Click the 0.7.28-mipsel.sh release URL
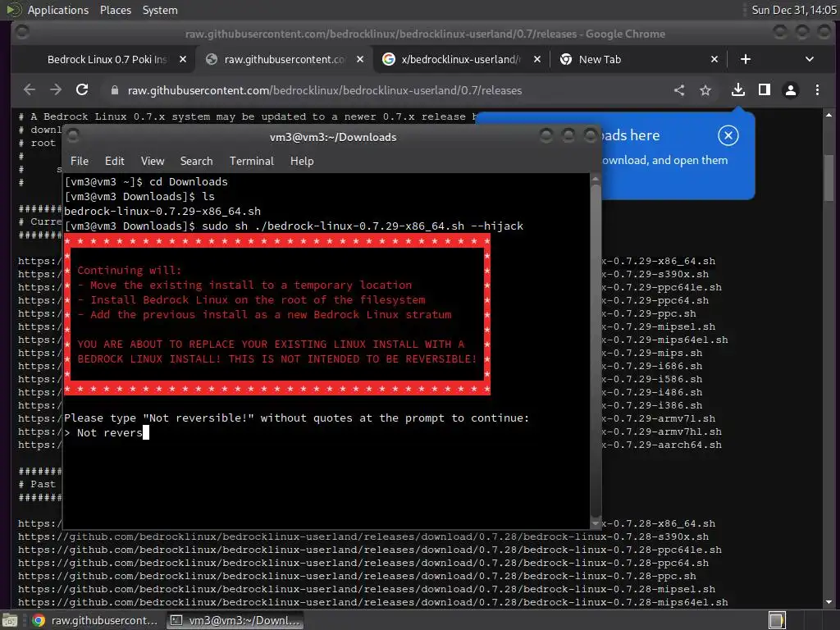Screen dimensions: 840x630 [x=367, y=589]
